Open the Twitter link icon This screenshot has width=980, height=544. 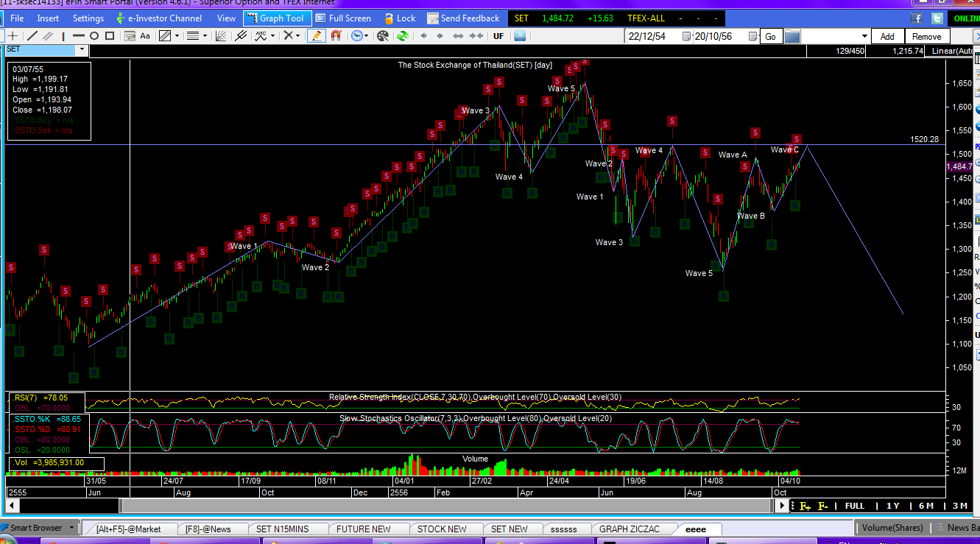pos(937,18)
